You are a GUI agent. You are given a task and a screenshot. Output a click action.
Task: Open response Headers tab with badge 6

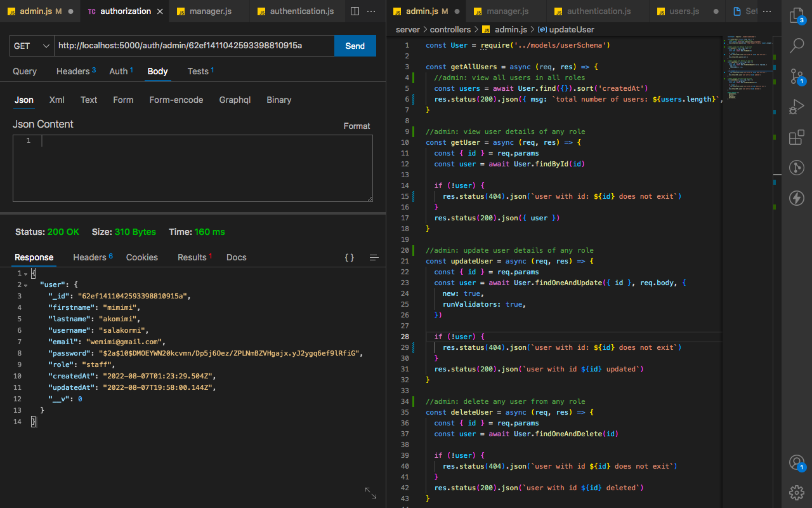93,257
